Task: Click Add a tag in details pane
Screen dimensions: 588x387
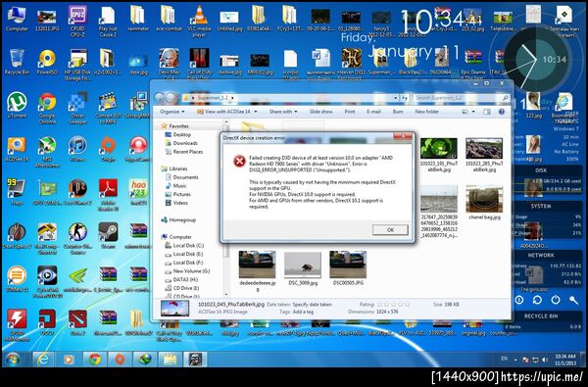Action: [304, 312]
